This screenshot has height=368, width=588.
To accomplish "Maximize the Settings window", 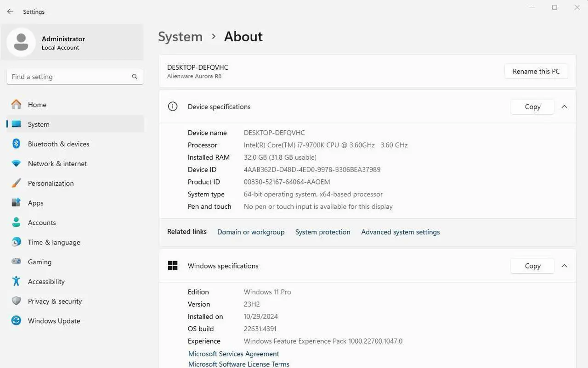I will coord(554,7).
